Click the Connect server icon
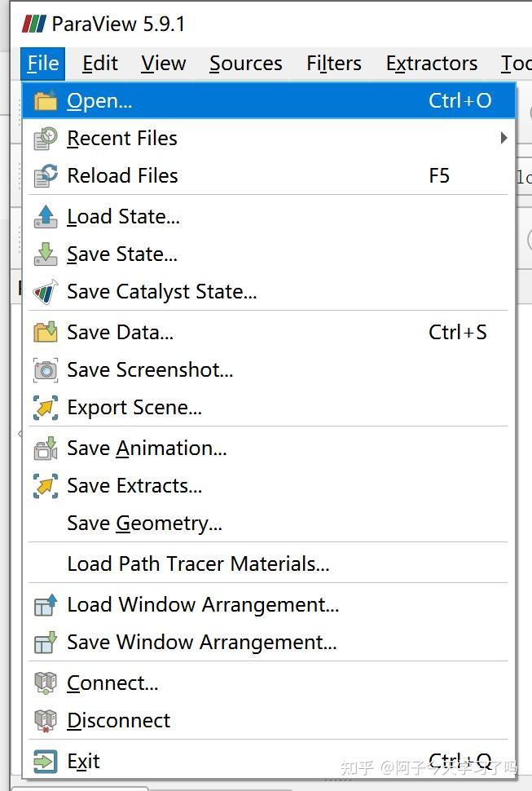Image resolution: width=532 pixels, height=791 pixels. tap(46, 683)
